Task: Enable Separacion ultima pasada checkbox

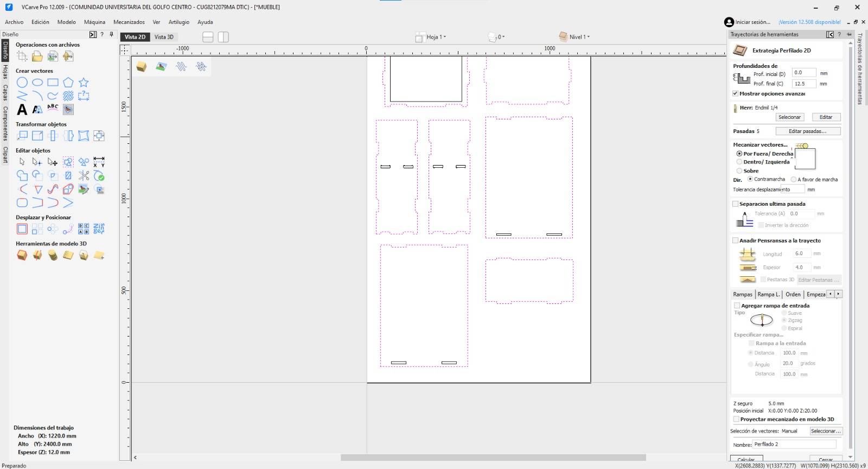Action: pos(736,204)
